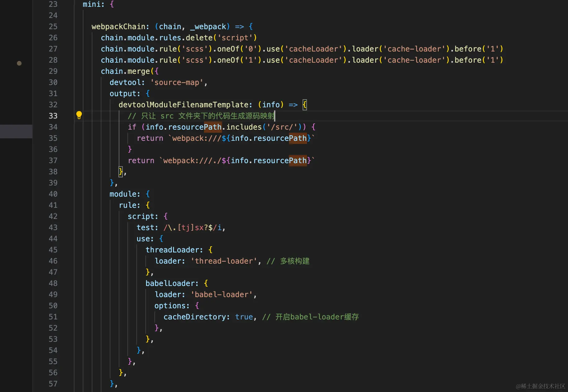568x392 pixels.
Task: Click the 'babelLoader' key on line 48
Action: point(170,283)
